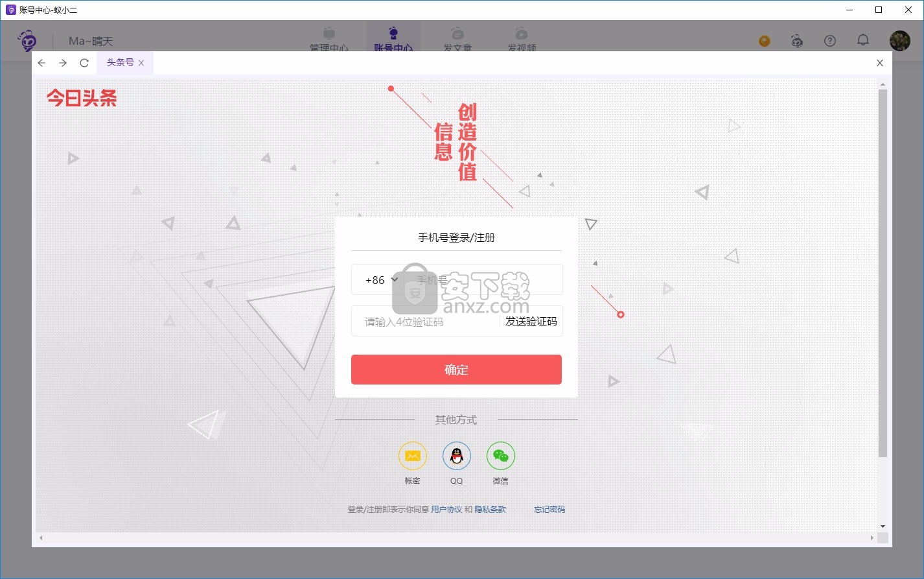This screenshot has width=924, height=579.
Task: Click the browser back arrow
Action: pos(41,63)
